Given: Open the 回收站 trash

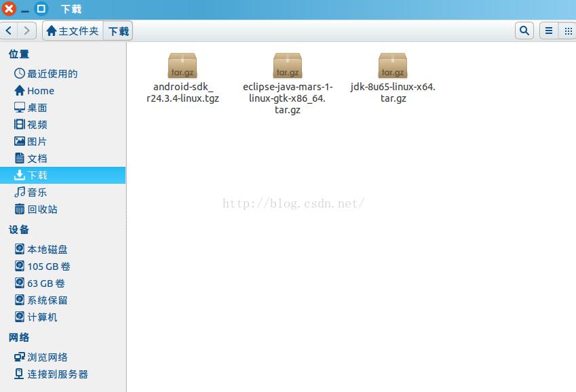Looking at the screenshot, I should [42, 210].
